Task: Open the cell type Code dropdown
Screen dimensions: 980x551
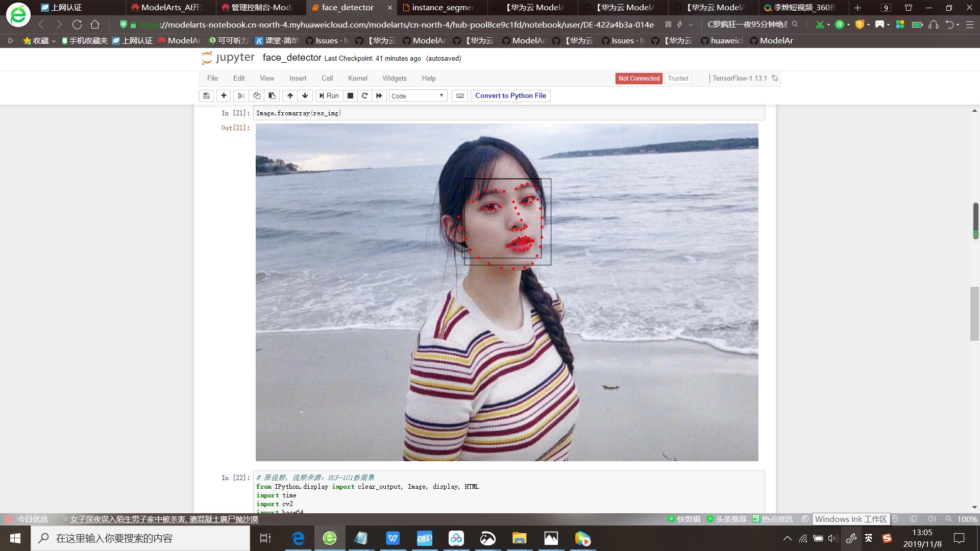Action: pos(418,96)
